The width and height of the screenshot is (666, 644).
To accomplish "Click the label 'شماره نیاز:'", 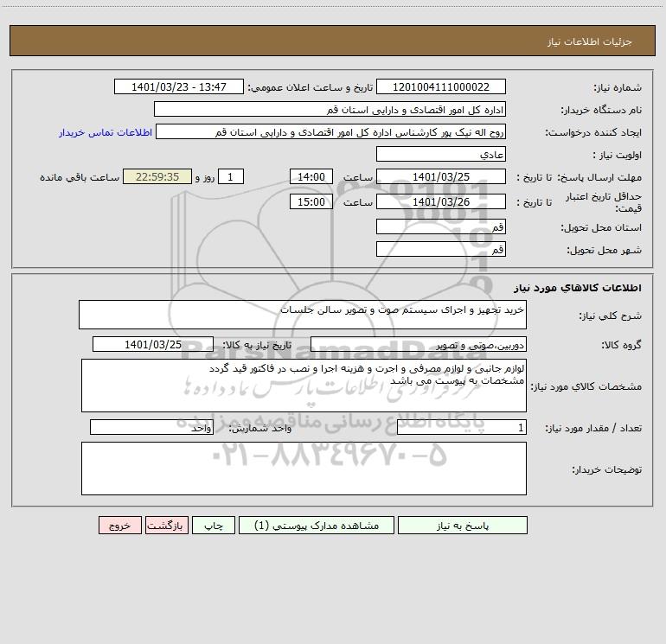I will 618,88.
